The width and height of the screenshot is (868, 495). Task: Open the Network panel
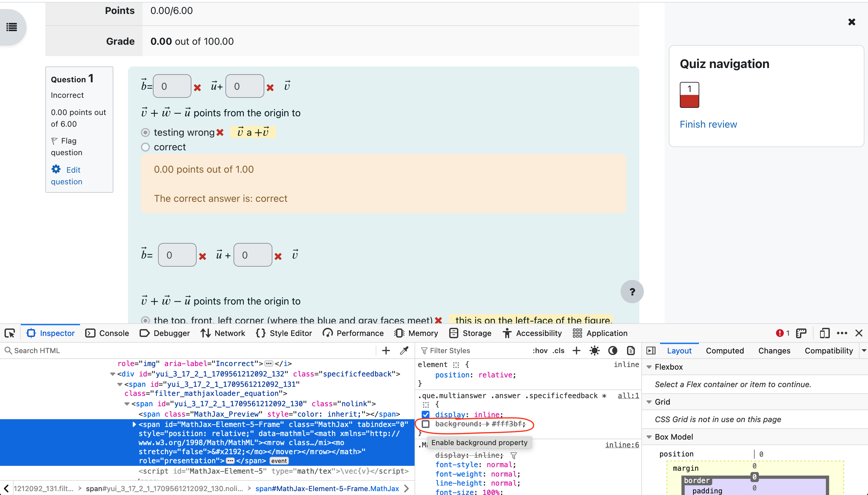point(223,333)
